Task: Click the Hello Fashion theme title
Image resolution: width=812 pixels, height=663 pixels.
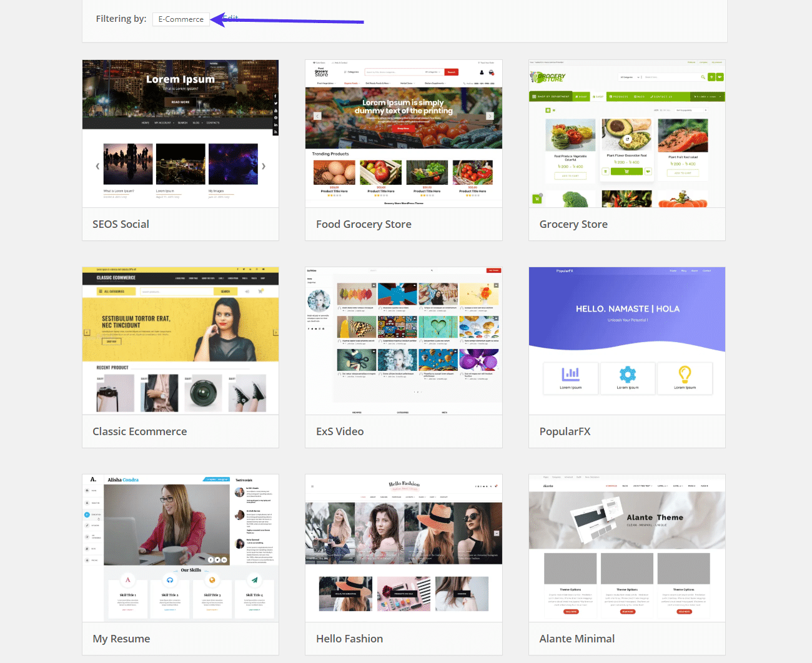Action: (x=349, y=639)
